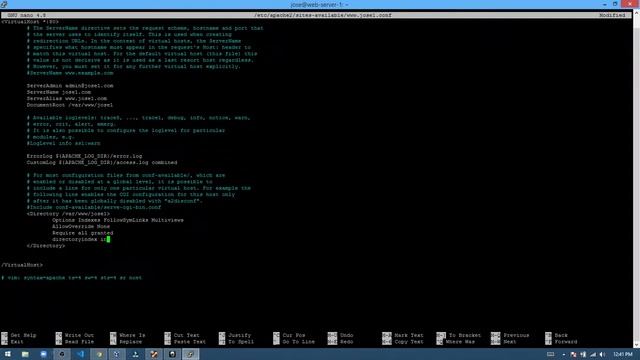Click the ServerName jose1.com line
Viewport: 640px width, 360px height.
pyautogui.click(x=59, y=92)
